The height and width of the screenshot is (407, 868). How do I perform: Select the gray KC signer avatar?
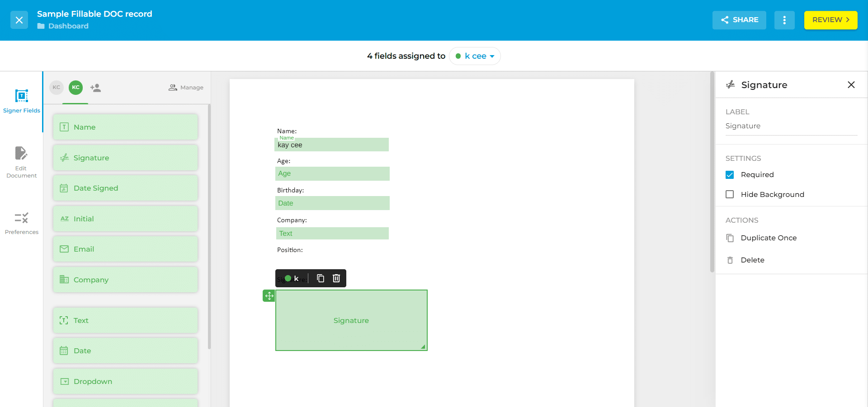[x=57, y=88]
